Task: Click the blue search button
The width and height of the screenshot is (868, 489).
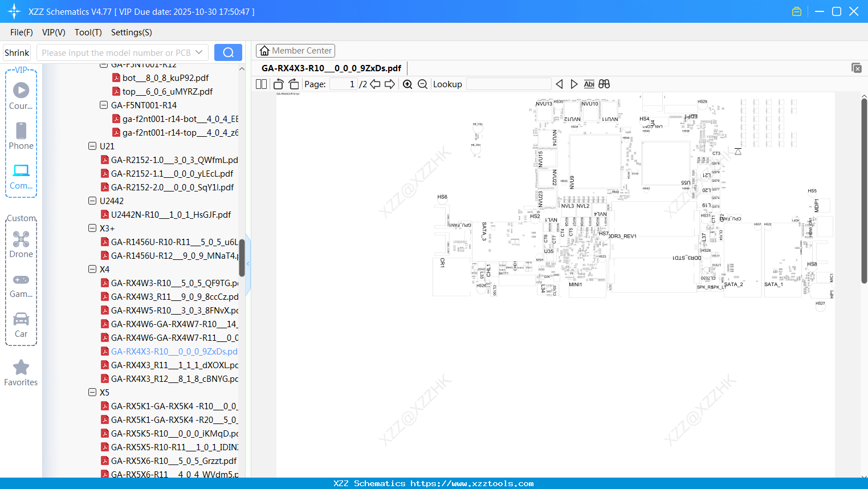Action: [x=228, y=52]
